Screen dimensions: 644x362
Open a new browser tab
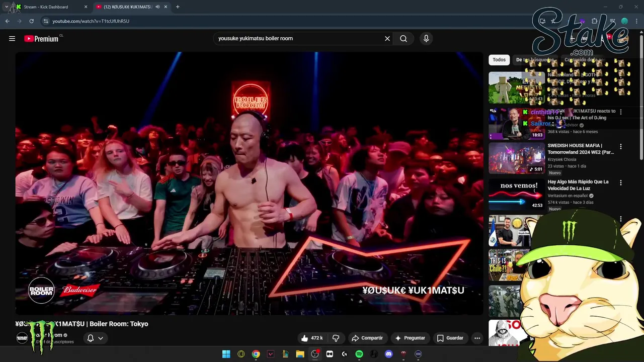178,7
